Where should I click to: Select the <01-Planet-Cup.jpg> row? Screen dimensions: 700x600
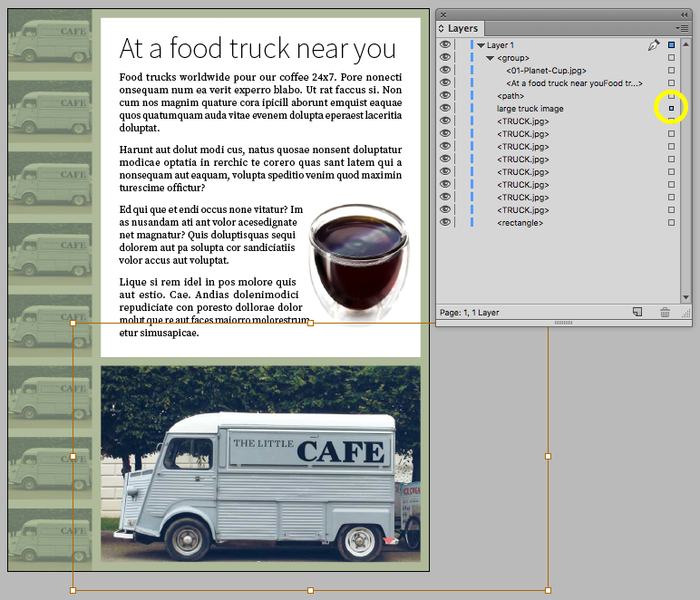coord(558,71)
